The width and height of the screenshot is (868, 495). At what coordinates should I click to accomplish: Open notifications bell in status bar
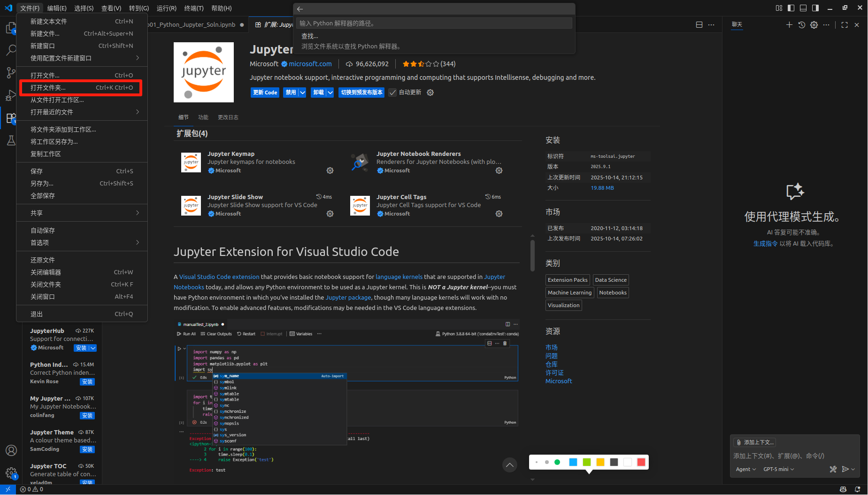857,489
